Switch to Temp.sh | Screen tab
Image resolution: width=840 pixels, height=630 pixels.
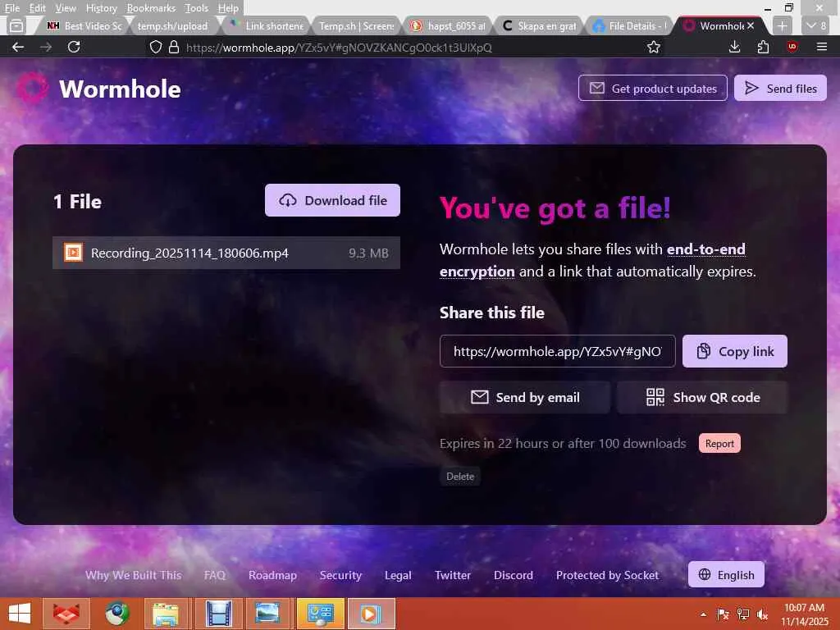tap(356, 25)
